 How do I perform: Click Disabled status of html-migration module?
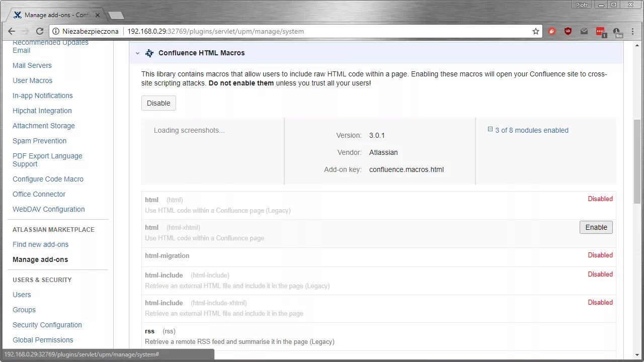(x=600, y=255)
